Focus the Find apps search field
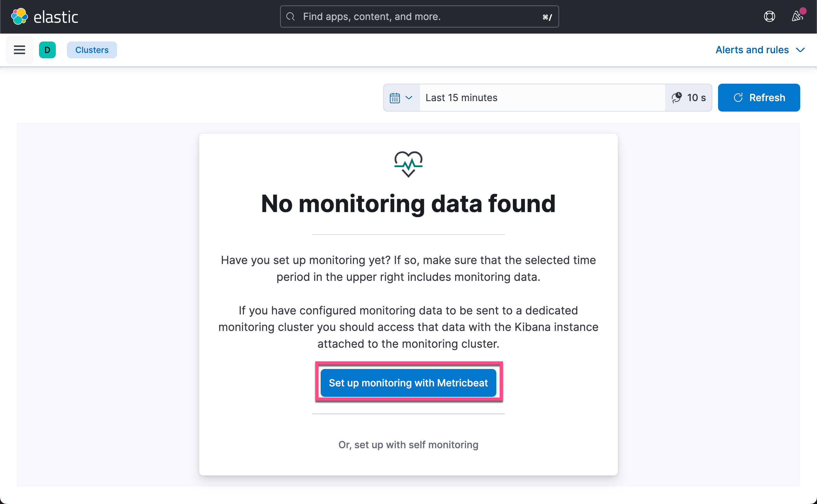 420,17
